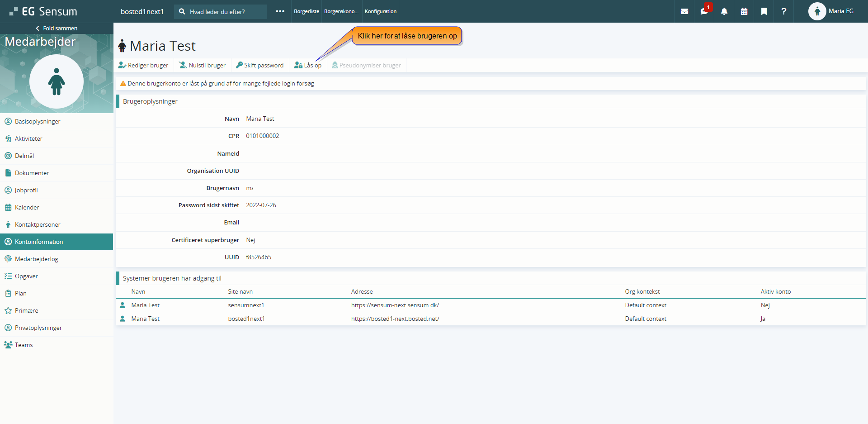Click the large employee avatar in sidebar
The width and height of the screenshot is (868, 424).
pos(57,81)
